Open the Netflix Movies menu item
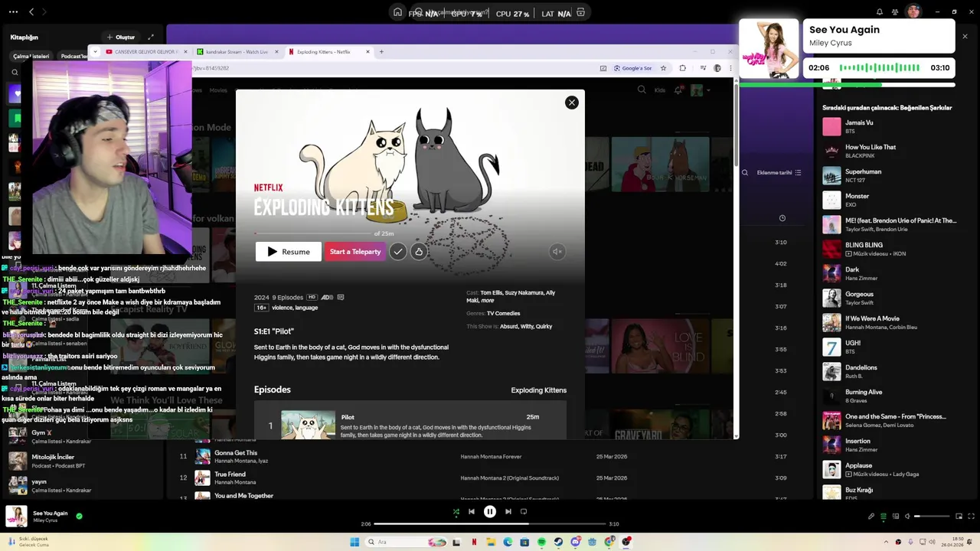Image resolution: width=980 pixels, height=551 pixels. 218,90
